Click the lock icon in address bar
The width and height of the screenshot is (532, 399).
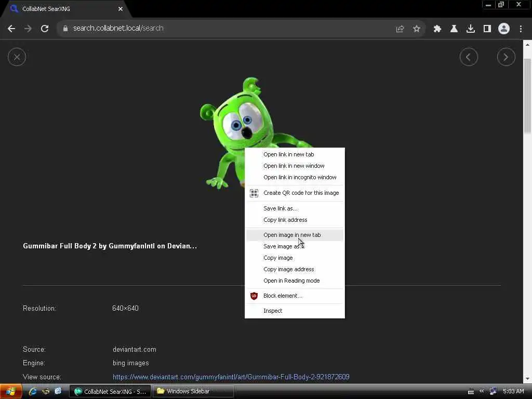[65, 29]
